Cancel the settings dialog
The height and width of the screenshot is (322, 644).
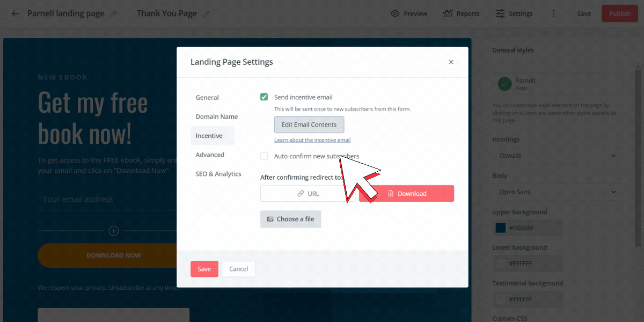coord(239,269)
